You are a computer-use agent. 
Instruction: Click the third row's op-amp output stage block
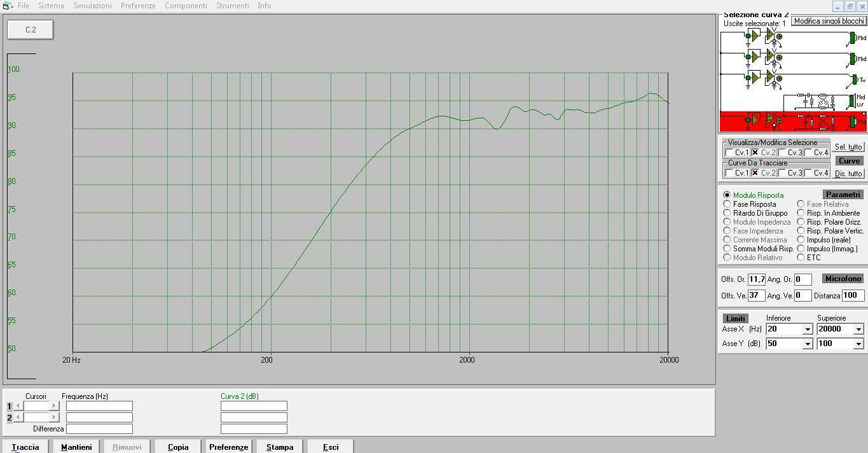[x=773, y=79]
